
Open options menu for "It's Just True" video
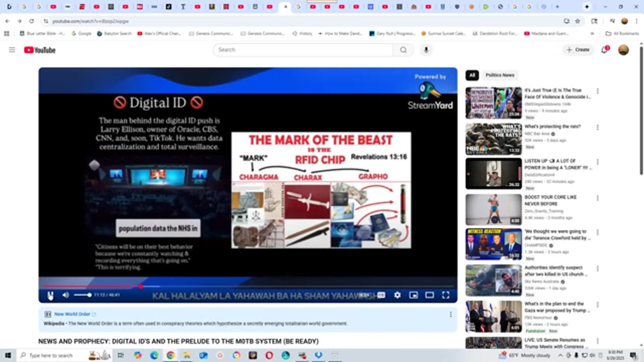tap(598, 91)
